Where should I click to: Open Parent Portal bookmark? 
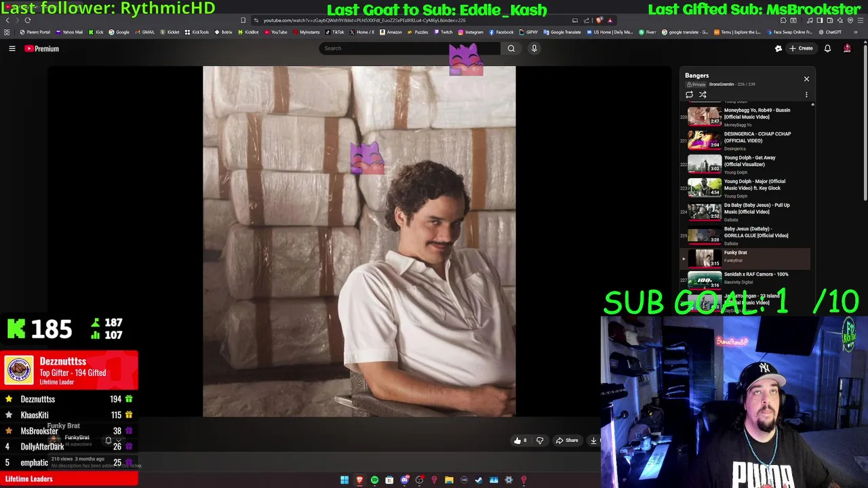click(35, 32)
